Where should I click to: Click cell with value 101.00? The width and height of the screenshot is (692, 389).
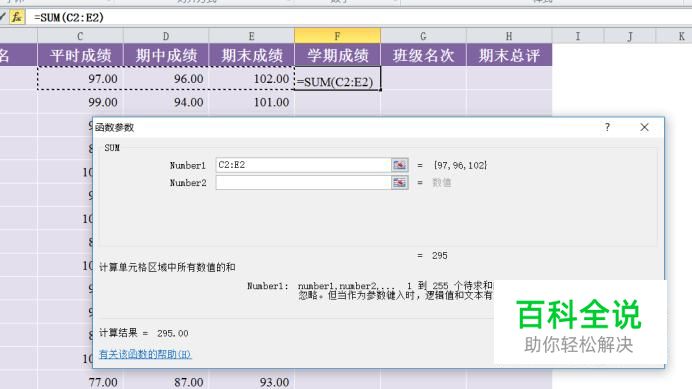[252, 102]
